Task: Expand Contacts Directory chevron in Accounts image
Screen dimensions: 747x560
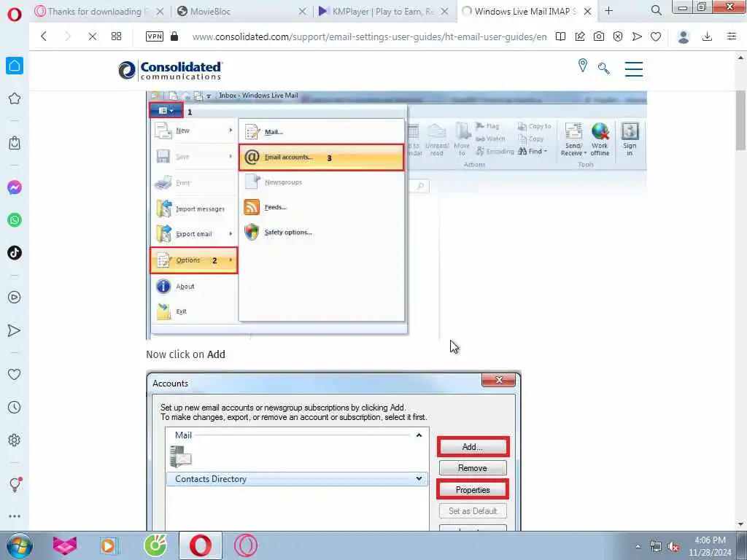Action: pyautogui.click(x=419, y=478)
